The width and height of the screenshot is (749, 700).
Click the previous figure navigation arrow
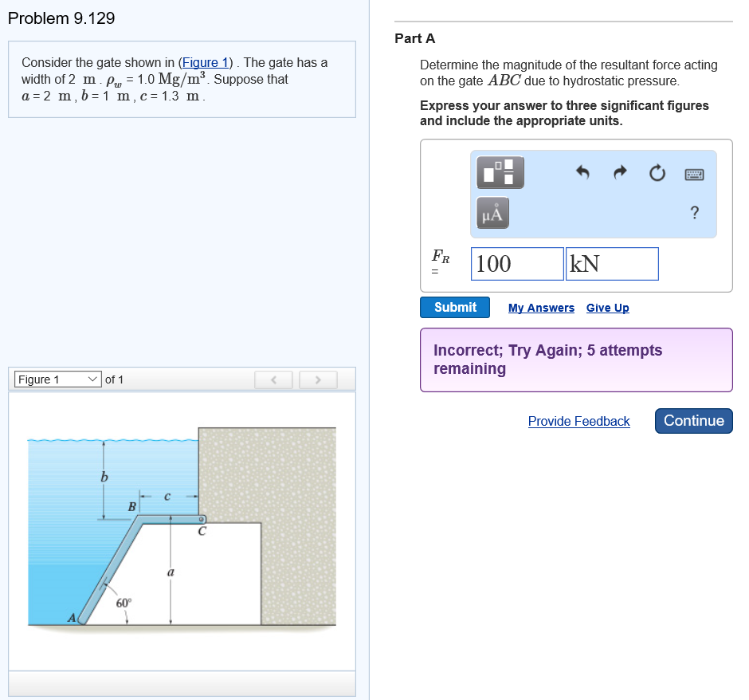point(273,379)
